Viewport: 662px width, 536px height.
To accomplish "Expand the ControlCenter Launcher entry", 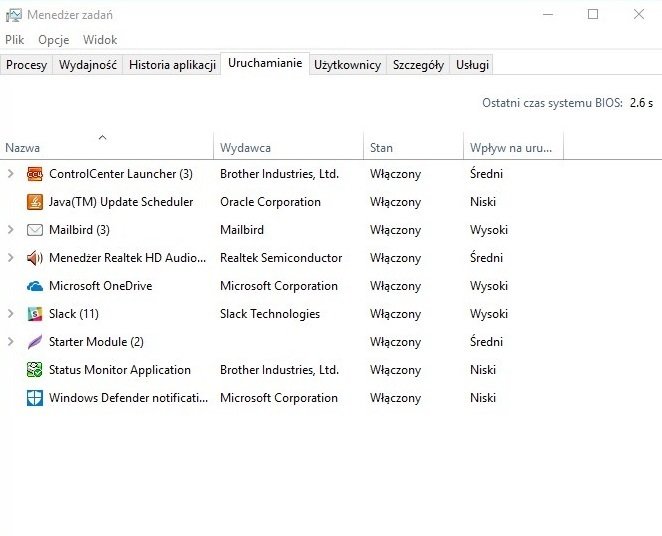I will point(11,174).
